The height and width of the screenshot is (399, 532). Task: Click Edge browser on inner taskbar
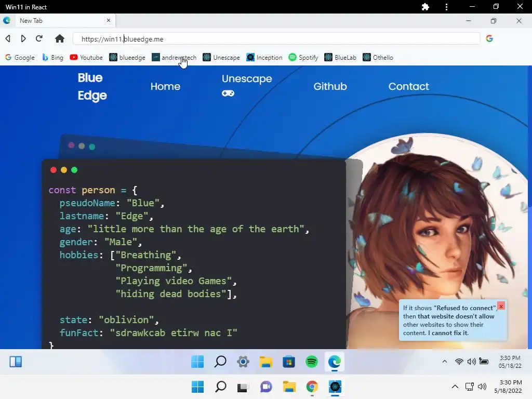pos(335,362)
